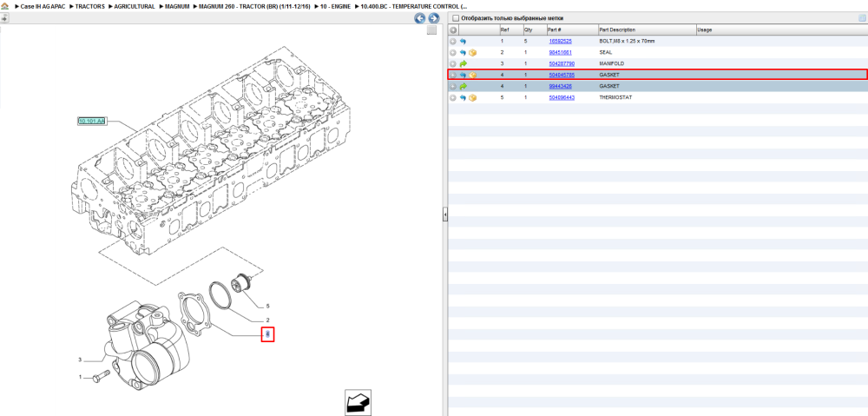Open 'MAGNUM' breadcrumb level
Viewport: 868px width, 416px height.
click(x=178, y=7)
